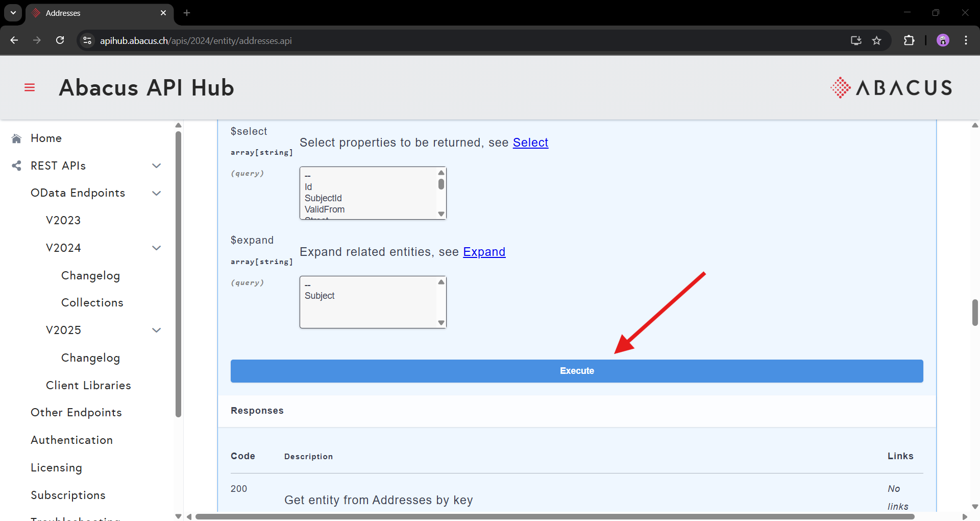This screenshot has height=521, width=980.
Task: Open V2023 in the sidebar
Action: coord(63,221)
